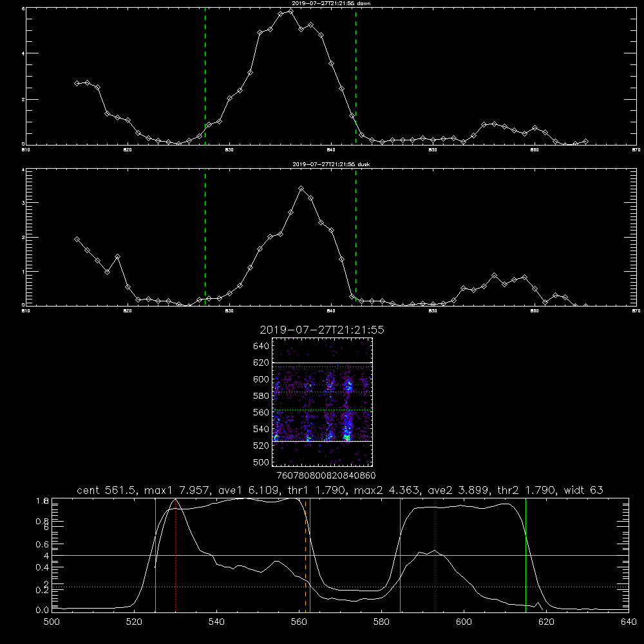Click the last diamond marker in dawn plot
The width and height of the screenshot is (644, 644).
click(x=585, y=142)
